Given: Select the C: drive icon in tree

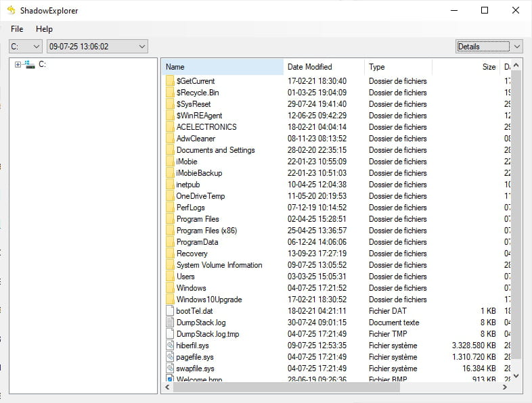Looking at the screenshot, I should coord(30,64).
